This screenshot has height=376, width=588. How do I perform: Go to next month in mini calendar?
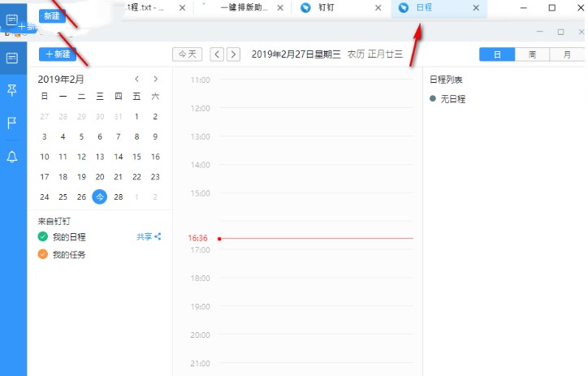click(x=155, y=79)
